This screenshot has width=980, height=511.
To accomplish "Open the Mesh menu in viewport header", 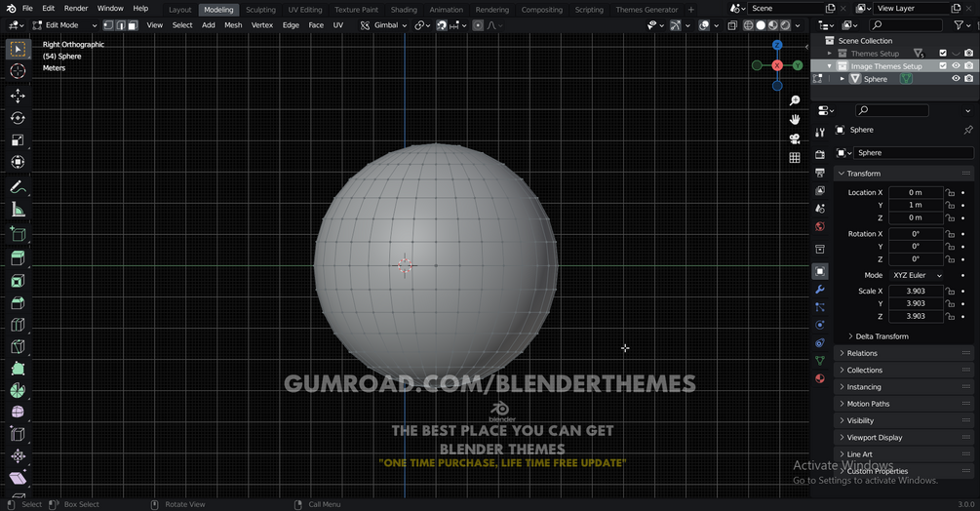I will click(233, 25).
